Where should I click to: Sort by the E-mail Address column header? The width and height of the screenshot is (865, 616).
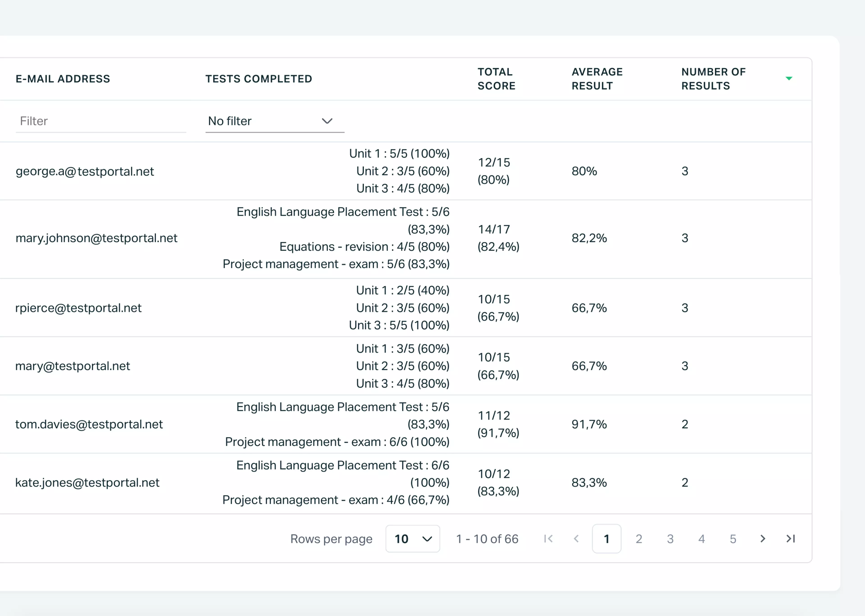click(x=63, y=79)
